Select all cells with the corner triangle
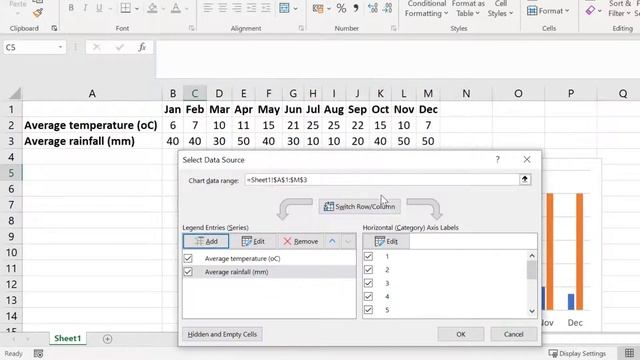The width and height of the screenshot is (640, 360). pos(15,94)
